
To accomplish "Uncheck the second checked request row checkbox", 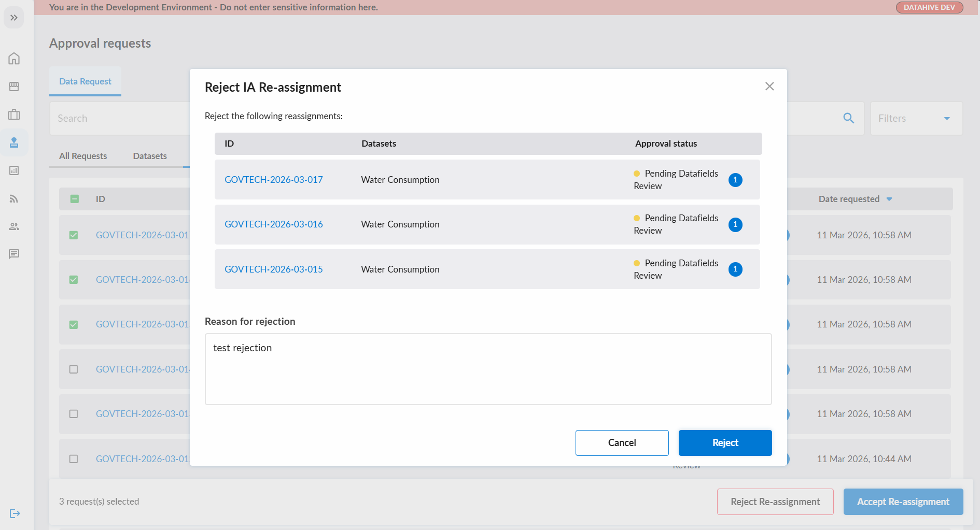I will point(74,280).
